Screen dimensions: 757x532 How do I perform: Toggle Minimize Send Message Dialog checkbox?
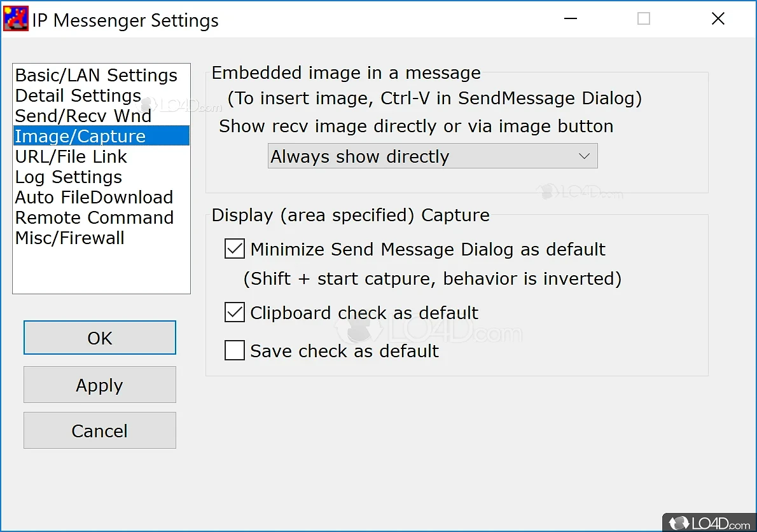click(x=235, y=249)
